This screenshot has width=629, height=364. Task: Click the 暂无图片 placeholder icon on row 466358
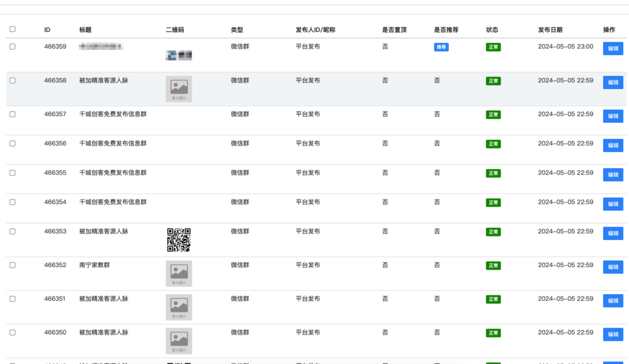179,88
